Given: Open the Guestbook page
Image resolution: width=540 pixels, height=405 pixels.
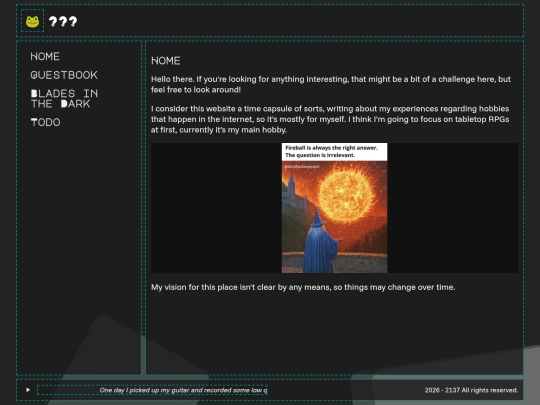Looking at the screenshot, I should click(64, 75).
